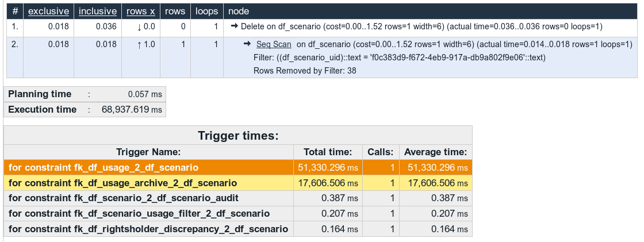Click the rows x column header
The image size is (644, 242).
(x=141, y=11)
